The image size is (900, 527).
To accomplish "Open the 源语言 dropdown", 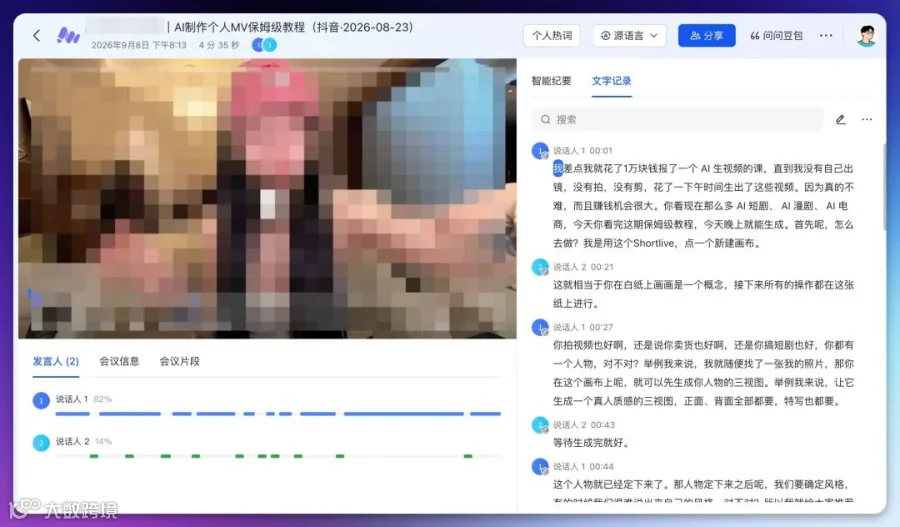I will click(x=629, y=36).
